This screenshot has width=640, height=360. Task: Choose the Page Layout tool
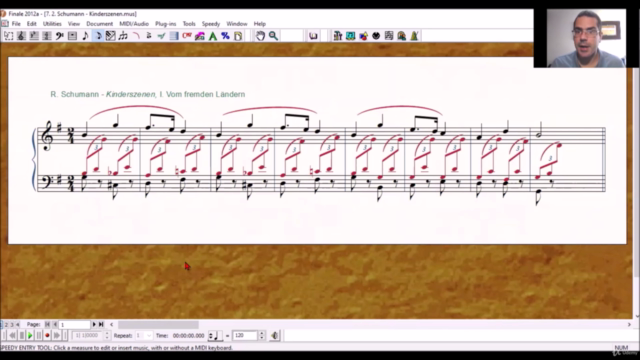[x=238, y=36]
